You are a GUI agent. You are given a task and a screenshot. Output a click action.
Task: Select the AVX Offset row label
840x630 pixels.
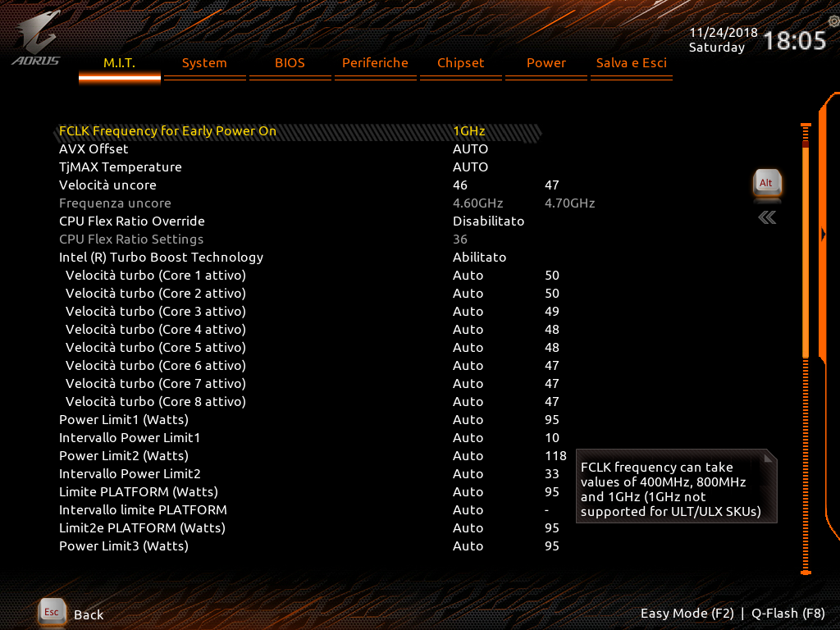(94, 149)
